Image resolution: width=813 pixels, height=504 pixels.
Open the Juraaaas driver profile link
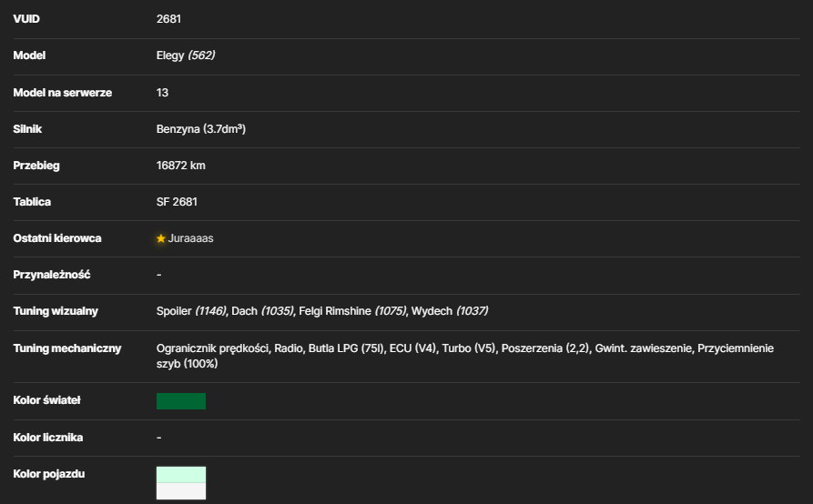click(x=191, y=238)
